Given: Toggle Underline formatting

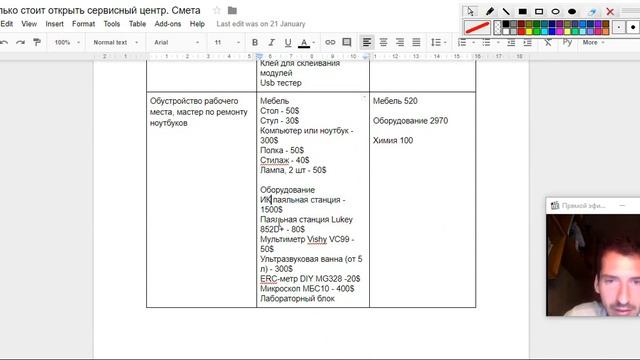Looking at the screenshot, I should (x=288, y=42).
